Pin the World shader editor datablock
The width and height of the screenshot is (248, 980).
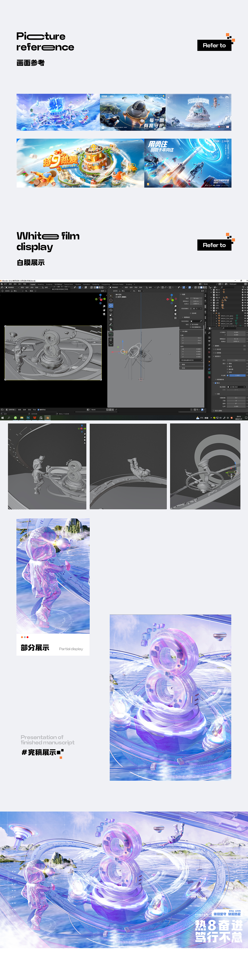pos(116,410)
